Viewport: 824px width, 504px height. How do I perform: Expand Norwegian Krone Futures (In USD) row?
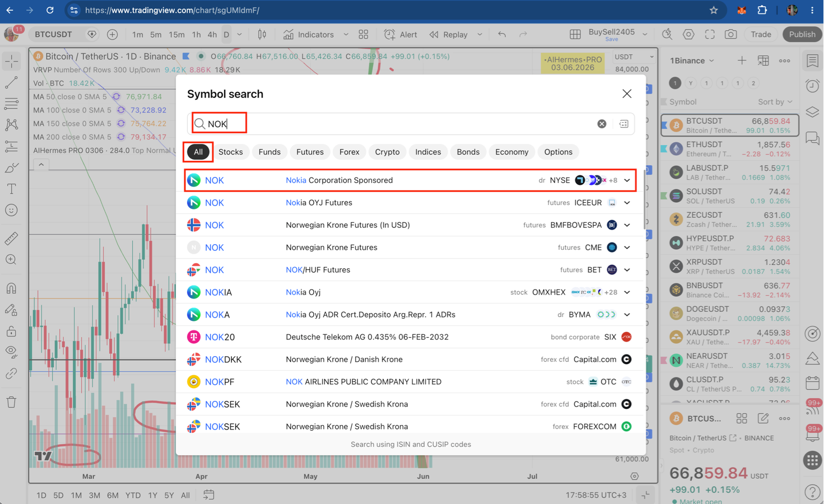627,225
